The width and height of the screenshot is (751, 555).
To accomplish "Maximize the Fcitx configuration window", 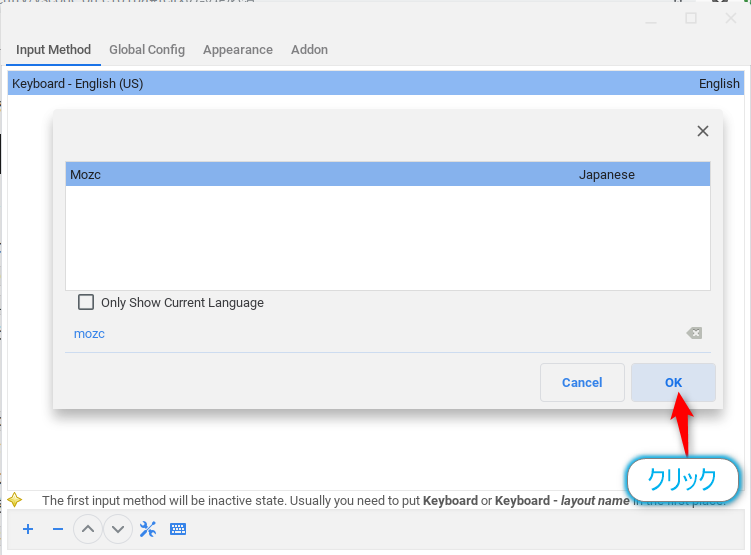I will point(691,18).
